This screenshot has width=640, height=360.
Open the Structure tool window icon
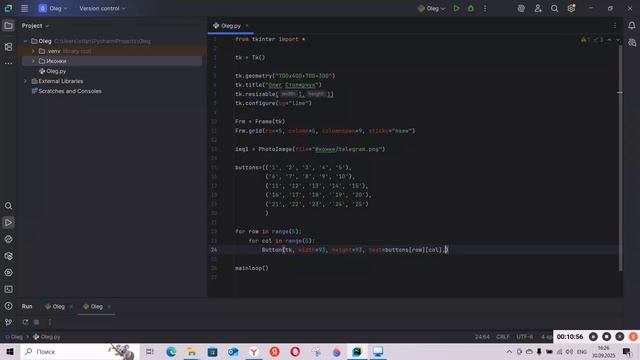pos(8,47)
